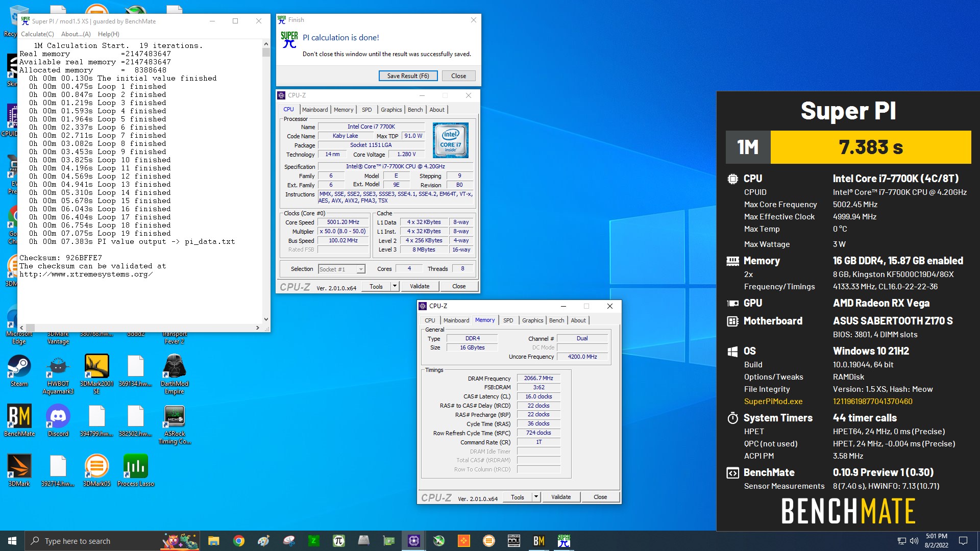The width and height of the screenshot is (980, 551).
Task: Expand Tools dropdown arrow in upper CPU-Z
Action: click(395, 287)
